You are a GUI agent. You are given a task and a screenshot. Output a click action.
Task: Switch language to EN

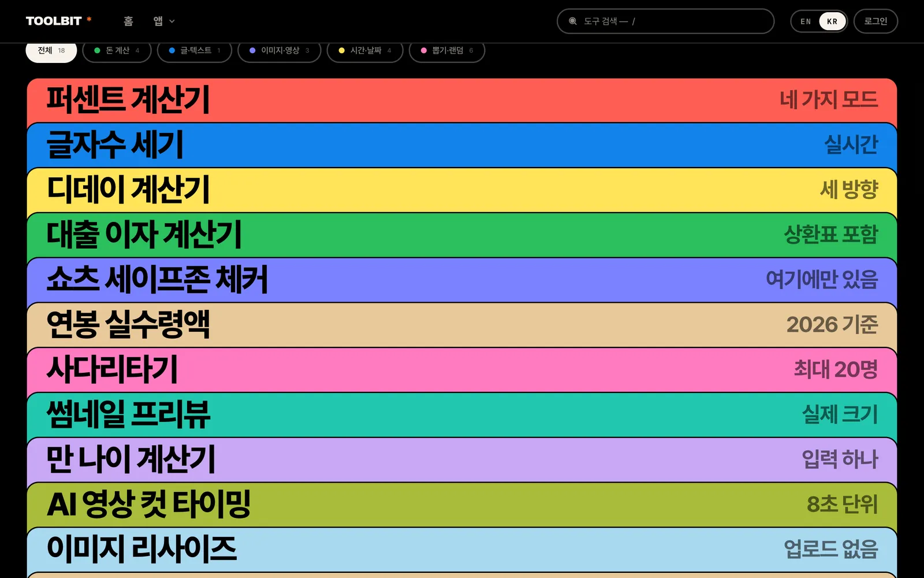coord(806,21)
